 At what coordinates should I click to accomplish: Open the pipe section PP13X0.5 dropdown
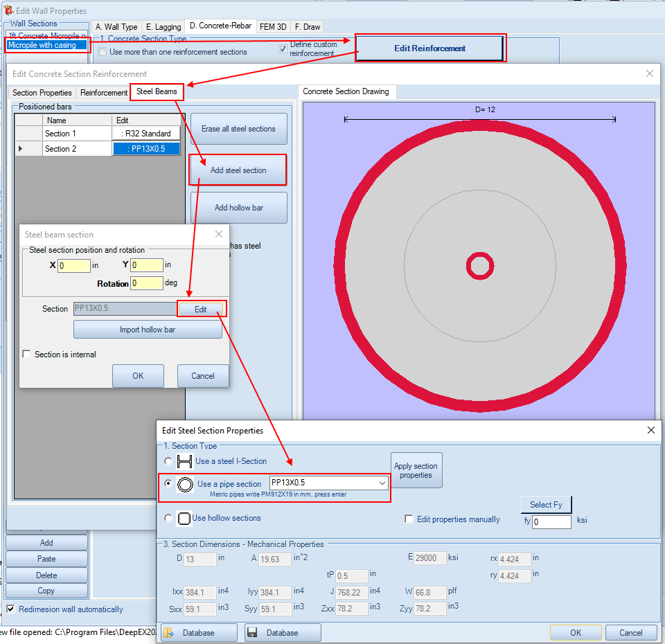click(382, 483)
